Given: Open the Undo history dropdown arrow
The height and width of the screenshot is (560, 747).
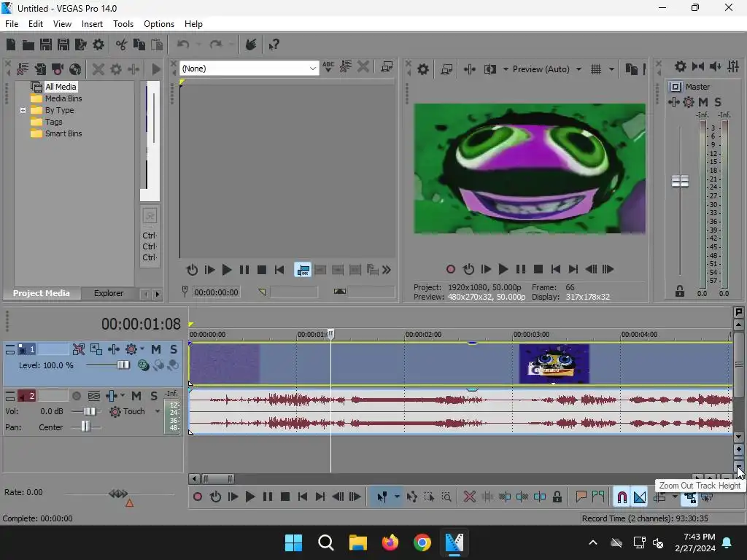Looking at the screenshot, I should click(x=198, y=44).
